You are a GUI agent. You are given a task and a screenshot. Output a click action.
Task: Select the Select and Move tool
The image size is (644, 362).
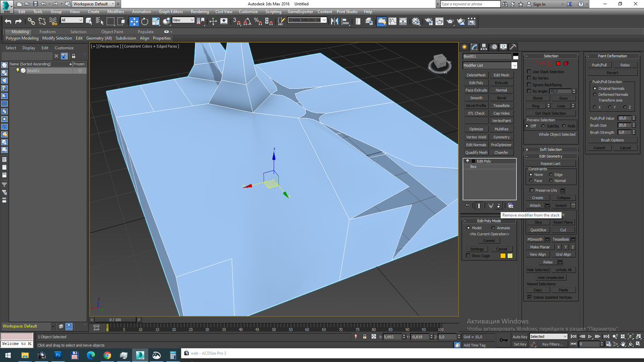tap(135, 20)
